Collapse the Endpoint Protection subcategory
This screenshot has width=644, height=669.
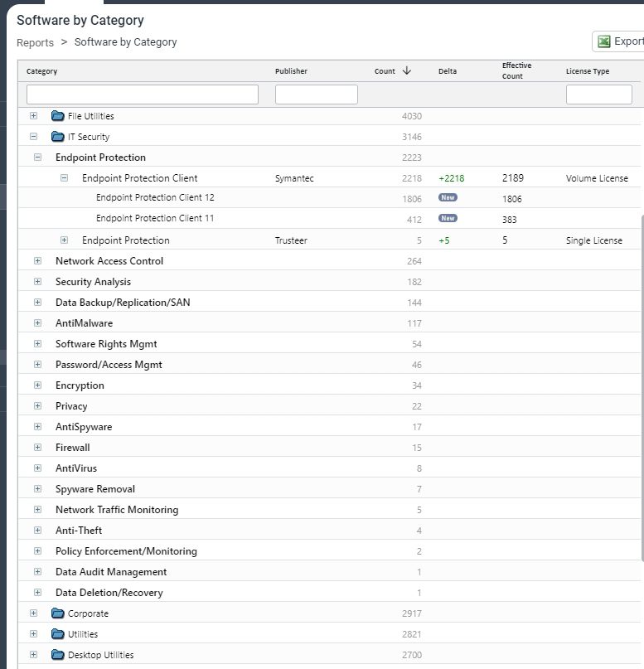[37, 157]
